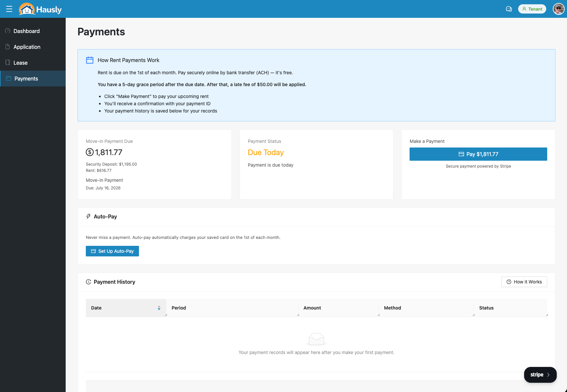Click the lightning bolt Auto-Pay icon
567x392 pixels.
pos(88,216)
